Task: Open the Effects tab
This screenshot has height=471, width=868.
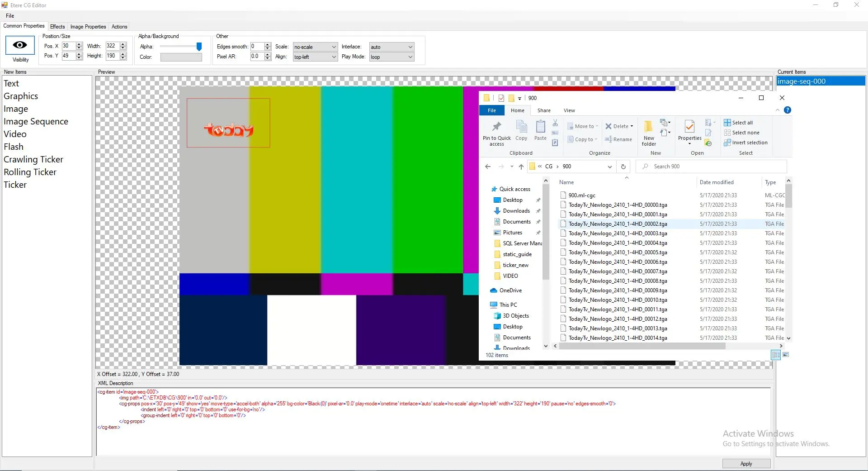Action: (x=57, y=27)
